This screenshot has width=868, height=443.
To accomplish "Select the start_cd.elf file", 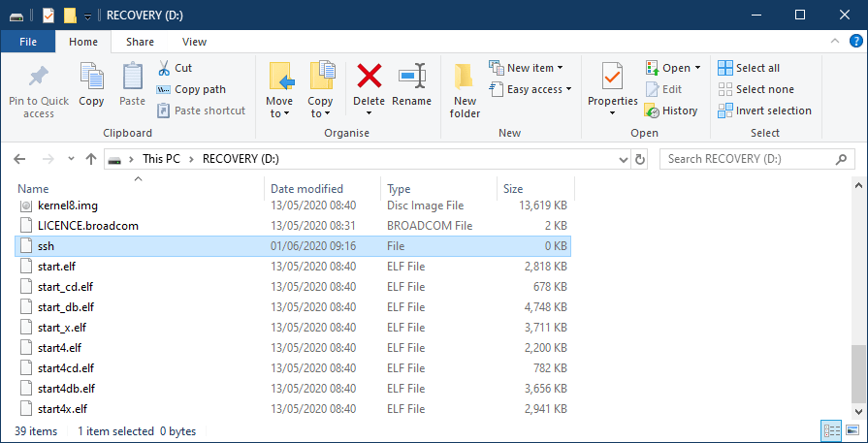I will [x=292, y=287].
